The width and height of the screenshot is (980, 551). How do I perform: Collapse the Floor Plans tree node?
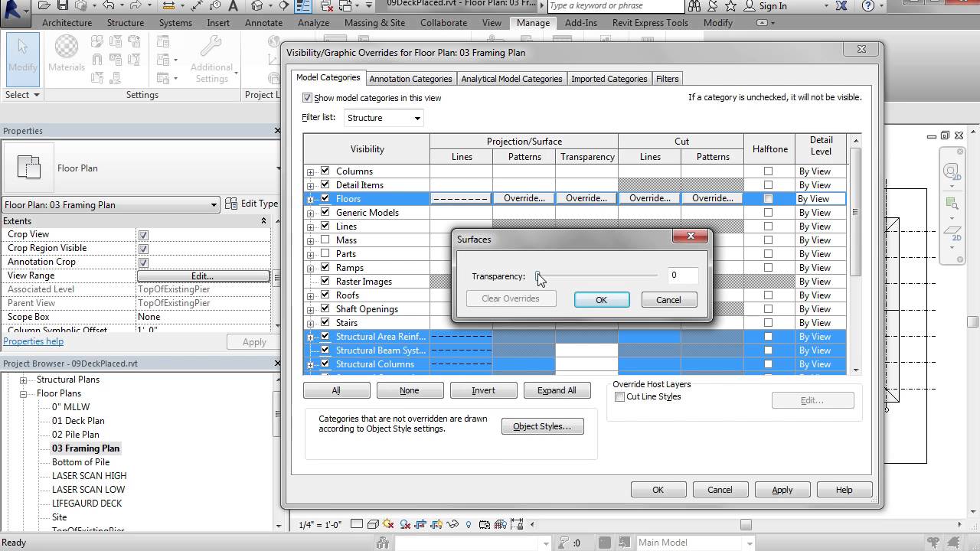pos(24,394)
